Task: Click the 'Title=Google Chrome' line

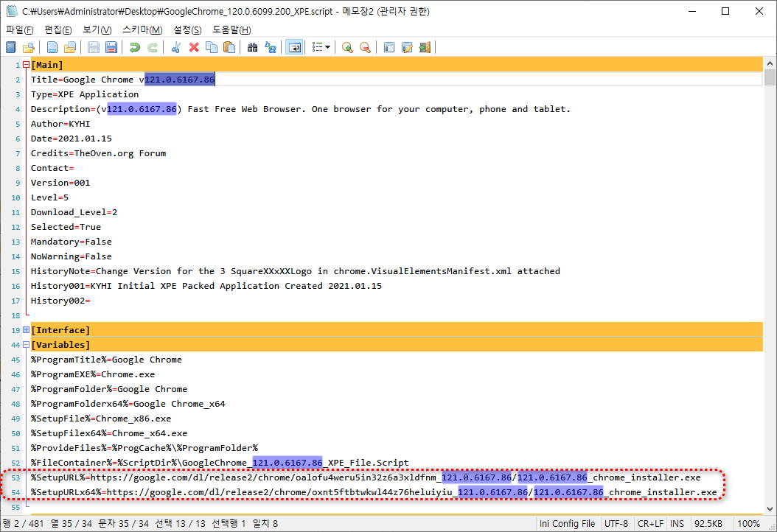Action: 397,80
